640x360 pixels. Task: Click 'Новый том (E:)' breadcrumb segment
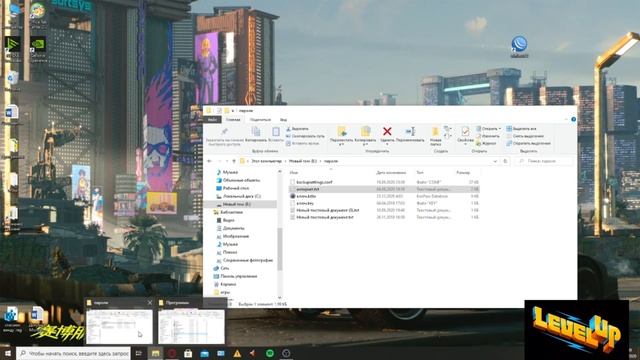click(303, 161)
